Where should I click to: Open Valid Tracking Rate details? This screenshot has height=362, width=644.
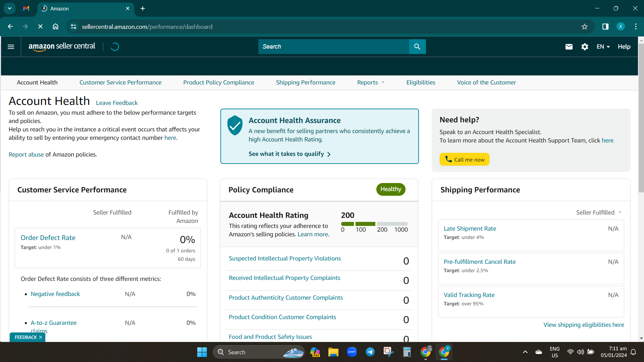469,295
